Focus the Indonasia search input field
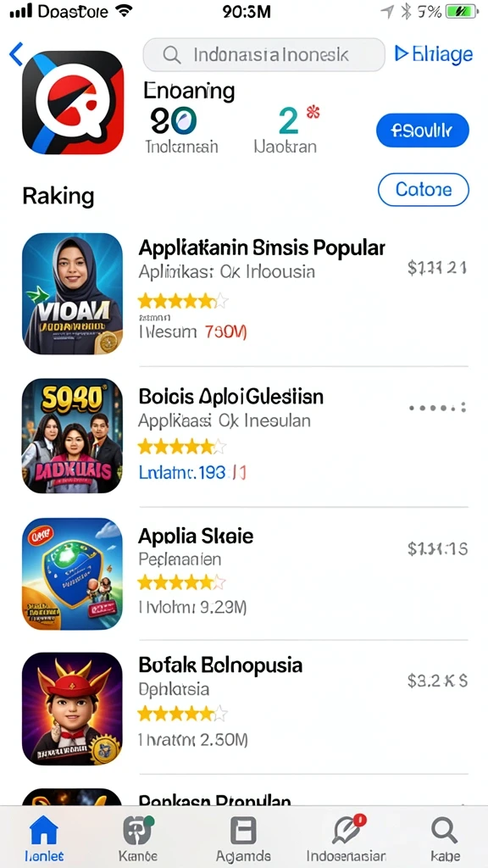 pyautogui.click(x=264, y=55)
